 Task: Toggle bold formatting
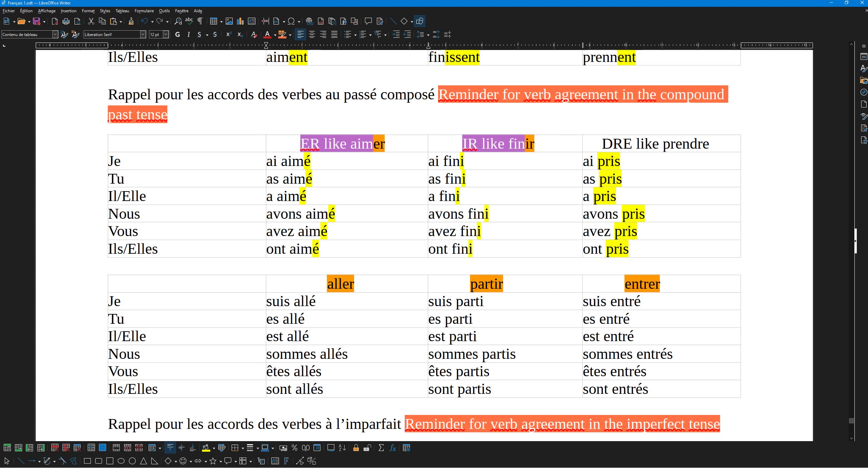point(177,34)
